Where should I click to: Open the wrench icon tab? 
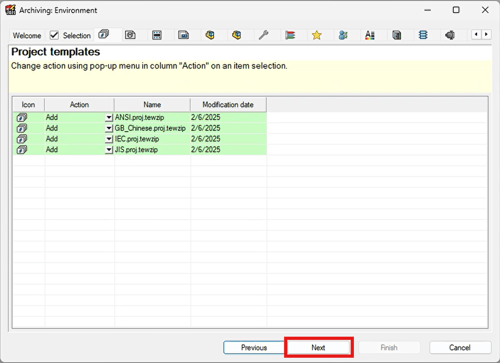click(263, 35)
